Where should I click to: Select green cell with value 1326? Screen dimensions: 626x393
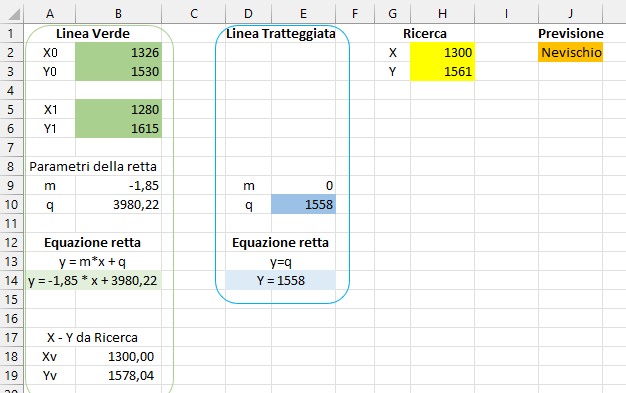coord(118,52)
